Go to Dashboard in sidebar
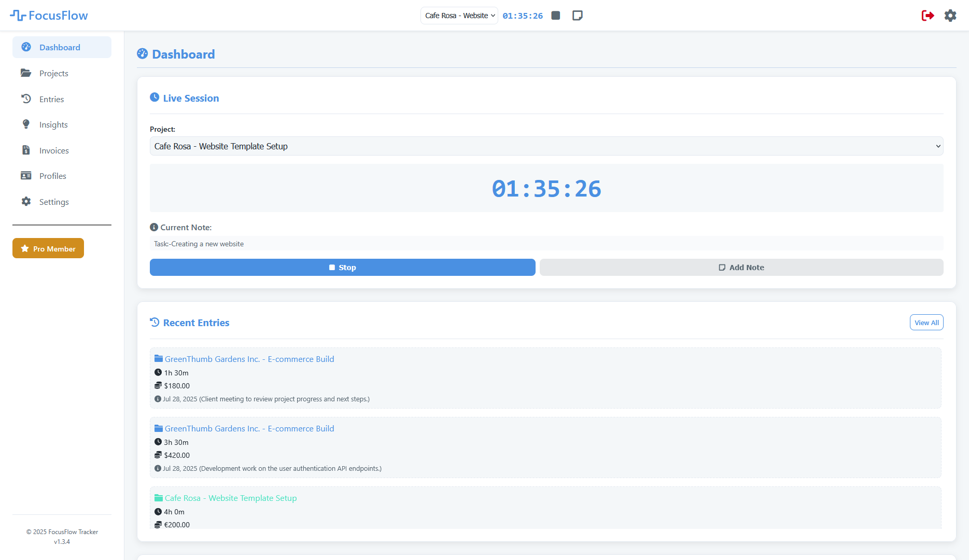The height and width of the screenshot is (560, 969). (62, 47)
